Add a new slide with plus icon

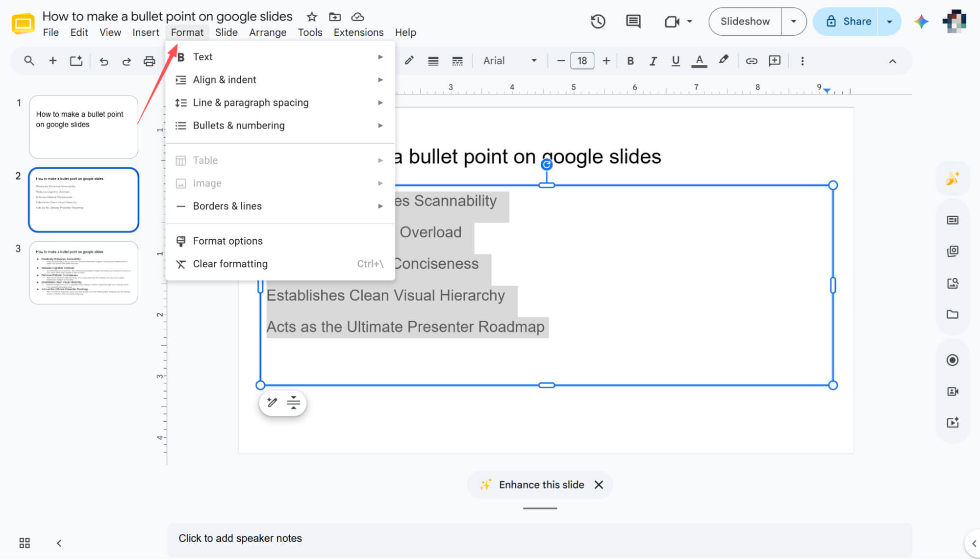pyautogui.click(x=52, y=61)
